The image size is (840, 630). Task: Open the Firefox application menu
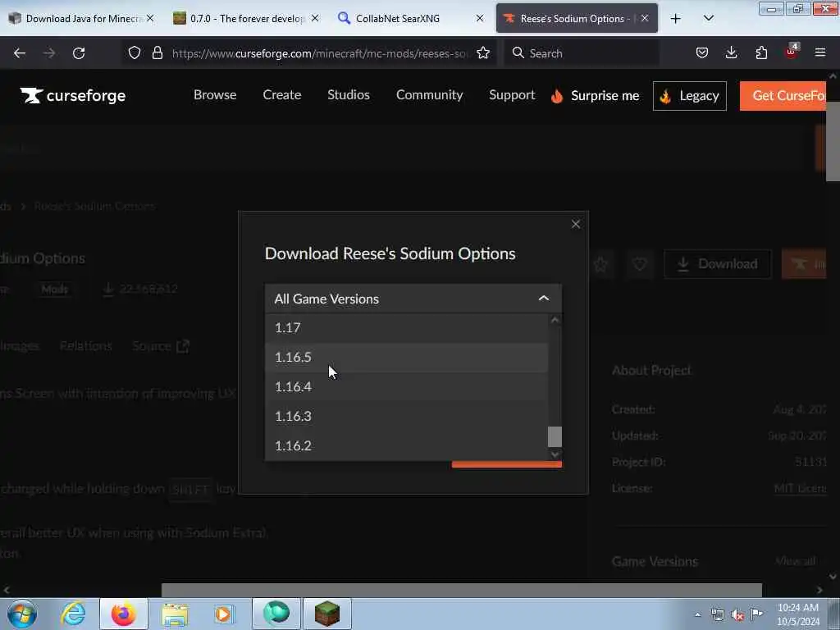tap(820, 53)
